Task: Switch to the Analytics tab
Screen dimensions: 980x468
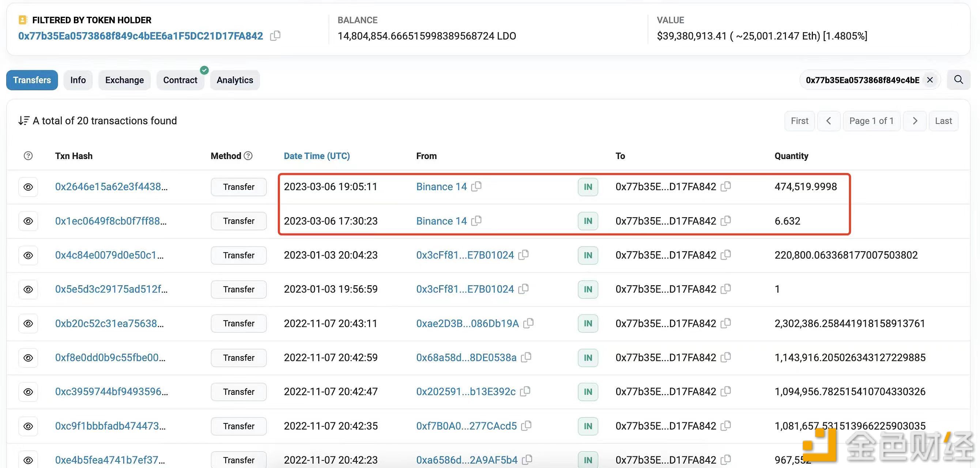Action: [x=235, y=80]
